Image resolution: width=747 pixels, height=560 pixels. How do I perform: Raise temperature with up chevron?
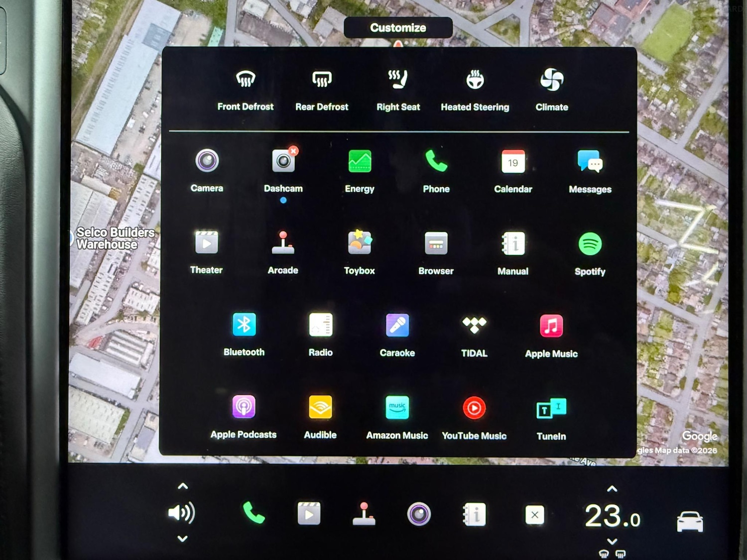pyautogui.click(x=612, y=489)
